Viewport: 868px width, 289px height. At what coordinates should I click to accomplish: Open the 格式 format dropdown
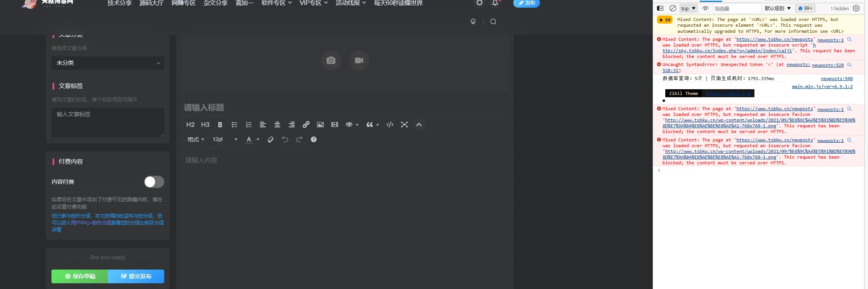(196, 140)
